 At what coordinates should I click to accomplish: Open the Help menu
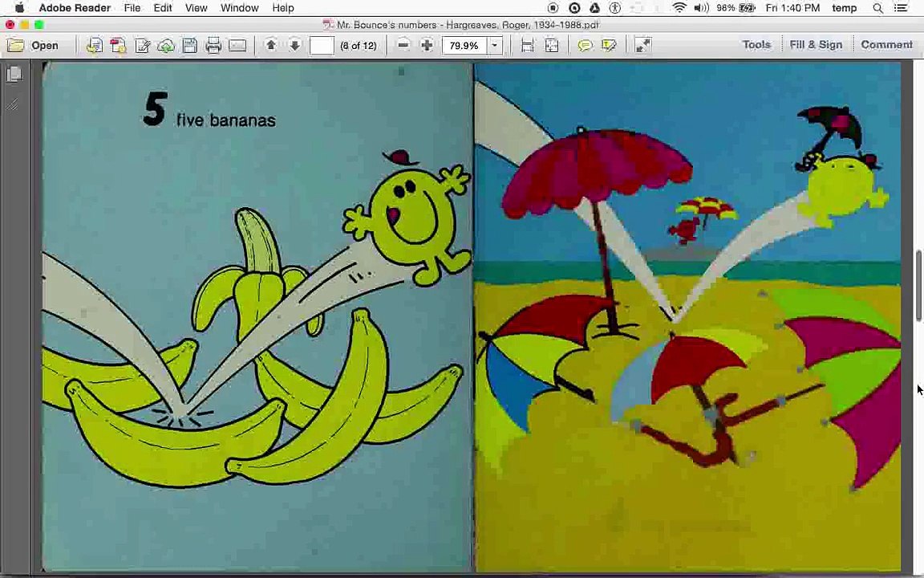coord(283,8)
